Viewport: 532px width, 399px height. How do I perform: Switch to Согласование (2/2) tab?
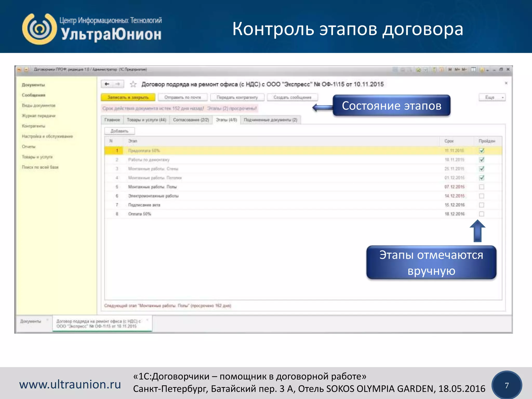coord(191,120)
